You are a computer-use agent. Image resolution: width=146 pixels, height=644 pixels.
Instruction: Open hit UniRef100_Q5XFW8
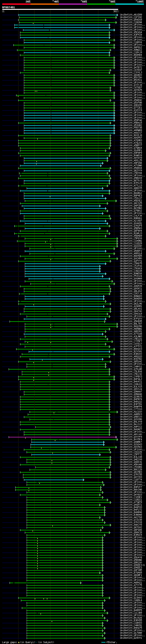[x=131, y=103]
